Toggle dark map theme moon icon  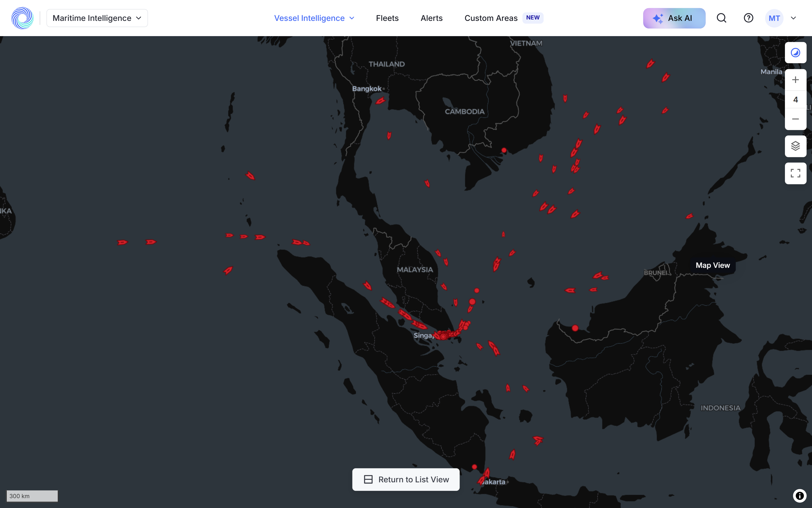point(795,53)
